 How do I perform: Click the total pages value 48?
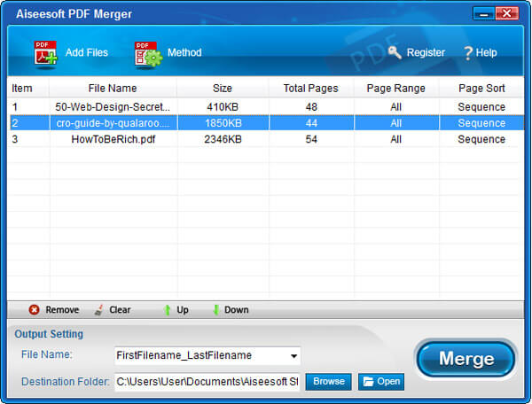point(311,107)
